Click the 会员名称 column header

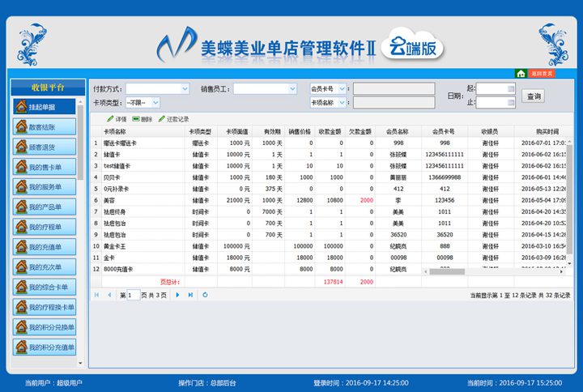pos(398,131)
